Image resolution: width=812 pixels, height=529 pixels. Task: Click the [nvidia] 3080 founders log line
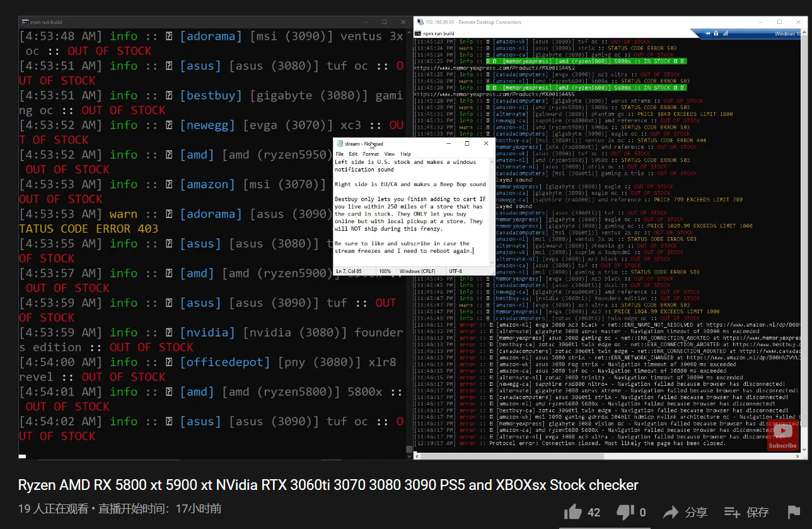point(211,340)
